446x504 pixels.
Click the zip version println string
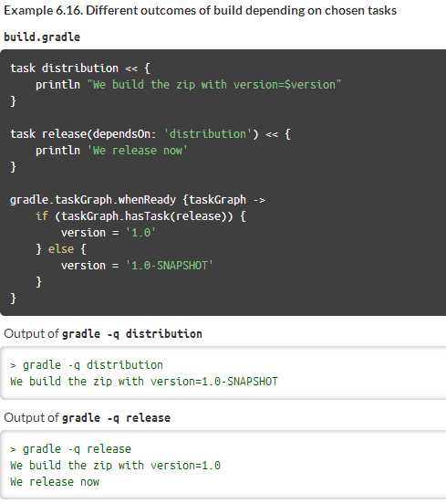pos(215,85)
